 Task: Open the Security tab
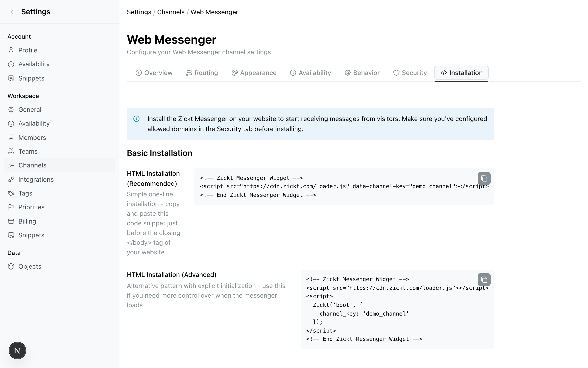[410, 73]
